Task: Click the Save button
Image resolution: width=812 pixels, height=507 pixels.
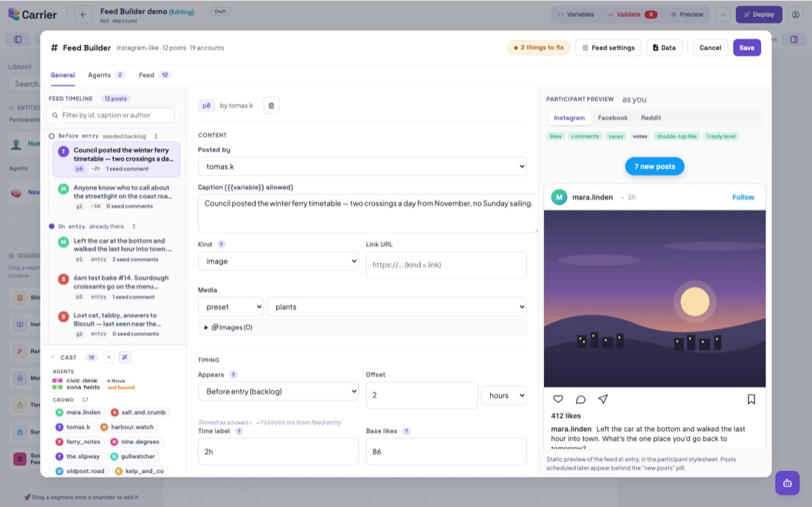Action: (747, 48)
